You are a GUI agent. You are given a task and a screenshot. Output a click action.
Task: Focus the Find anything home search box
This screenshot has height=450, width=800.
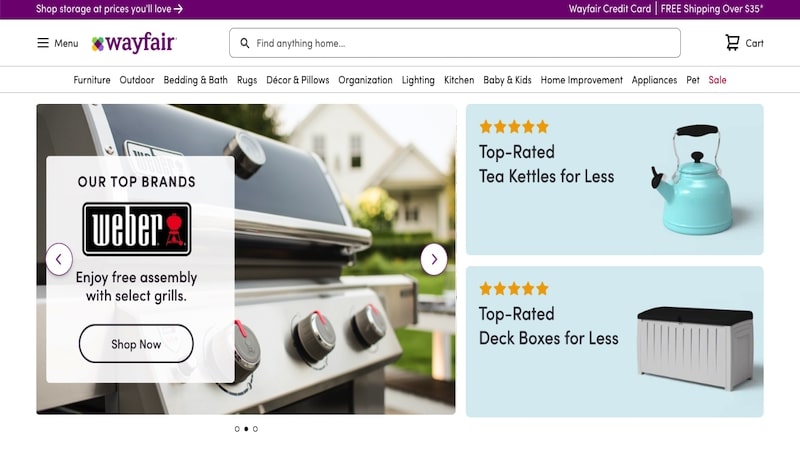point(455,43)
